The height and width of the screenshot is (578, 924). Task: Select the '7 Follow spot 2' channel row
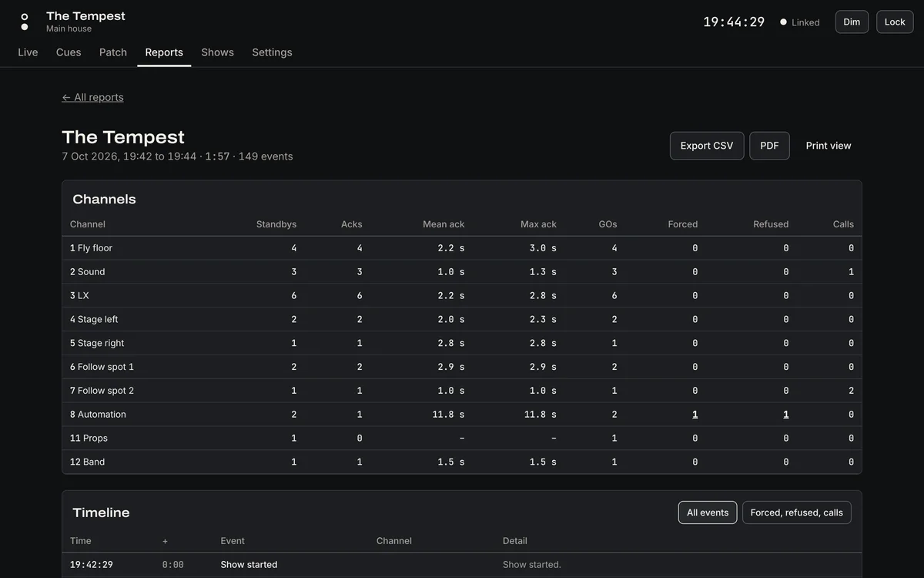462,391
